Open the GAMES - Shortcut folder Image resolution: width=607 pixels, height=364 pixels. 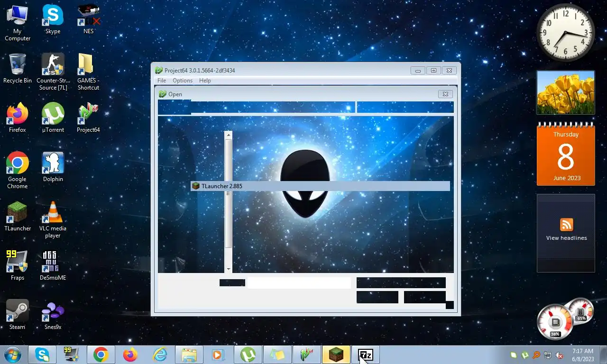(88, 72)
